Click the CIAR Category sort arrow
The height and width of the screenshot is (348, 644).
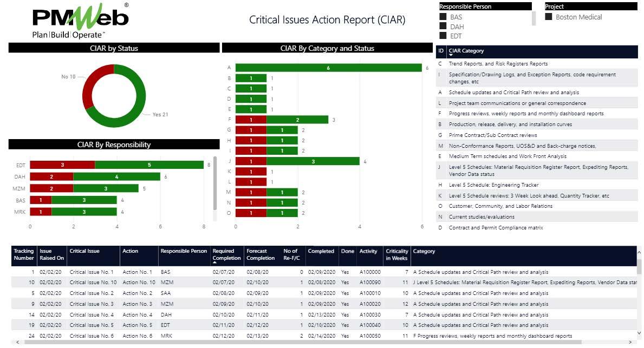click(451, 55)
